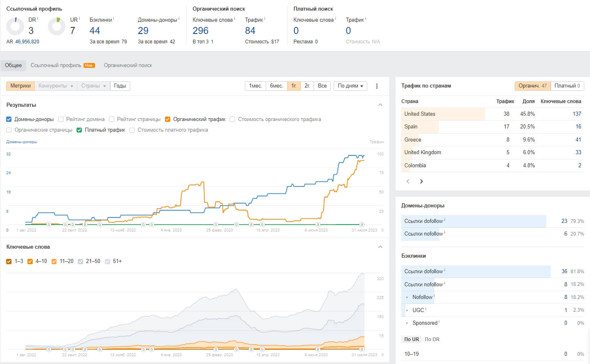Toggle keyword positions 51+ checkbox
Screen dimensions: 590x364
(x=107, y=261)
